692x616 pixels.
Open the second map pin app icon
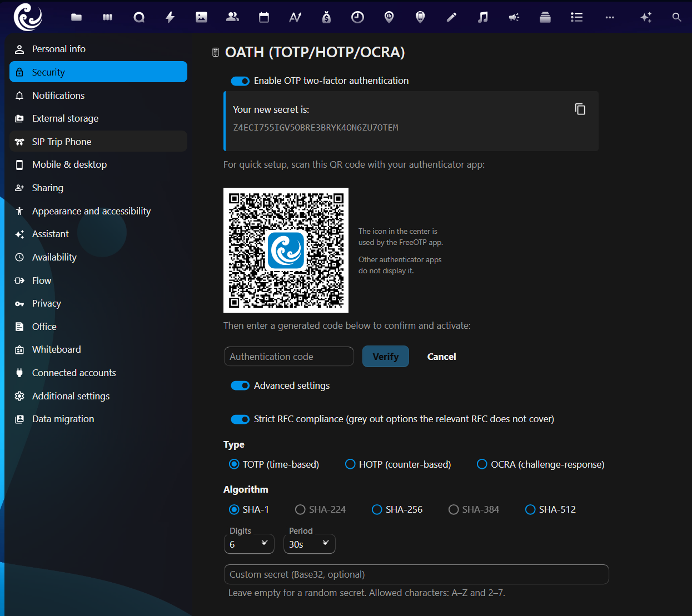pos(420,17)
